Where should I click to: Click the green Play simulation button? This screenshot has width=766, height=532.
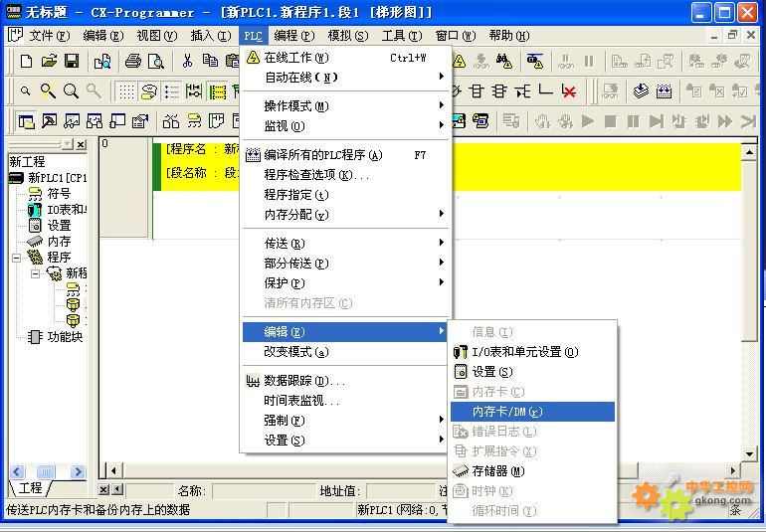point(588,120)
